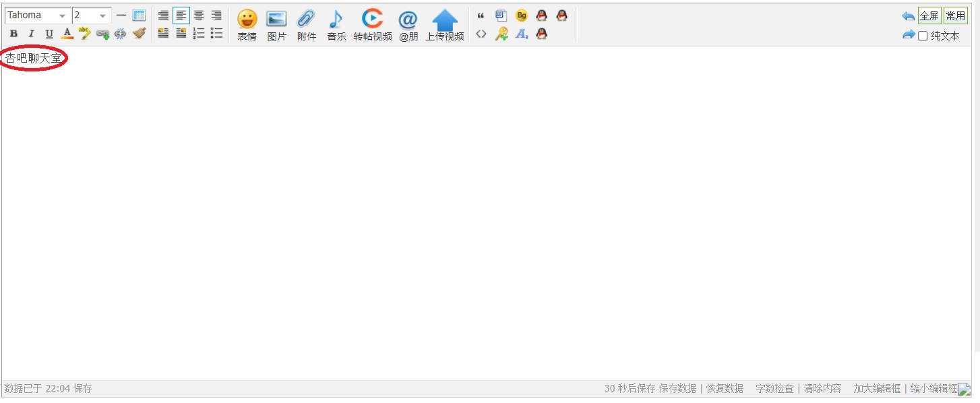Switch to 全屏 fullscreen mode
Screen dimensions: 980x403
click(x=929, y=15)
